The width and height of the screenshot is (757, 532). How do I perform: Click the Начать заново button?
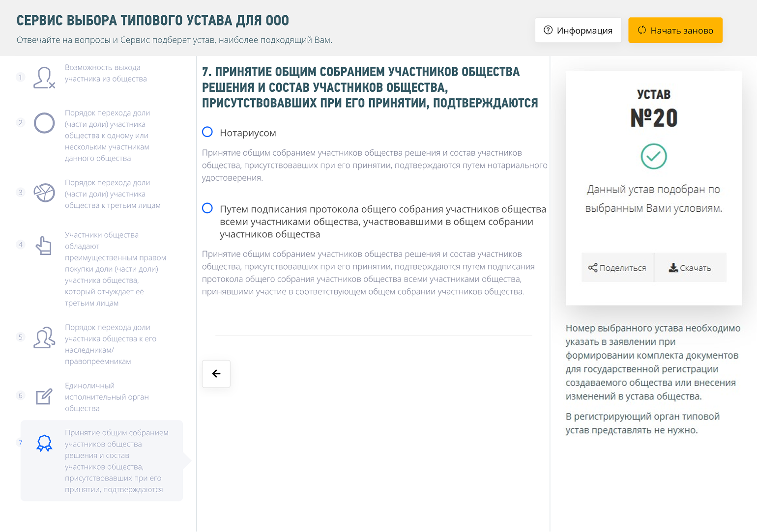675,30
